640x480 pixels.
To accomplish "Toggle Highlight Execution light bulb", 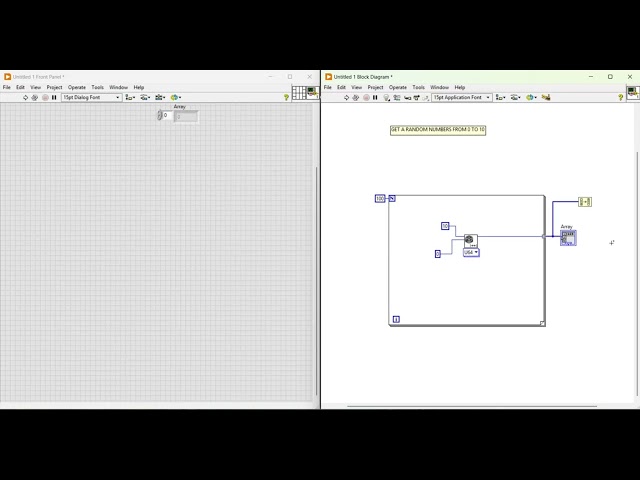I will [387, 98].
